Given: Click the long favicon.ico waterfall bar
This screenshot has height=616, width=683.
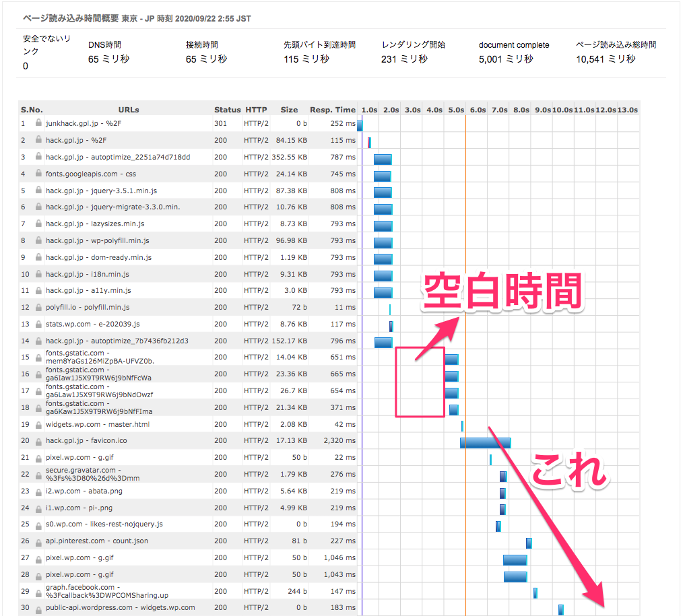Looking at the screenshot, I should pos(485,442).
